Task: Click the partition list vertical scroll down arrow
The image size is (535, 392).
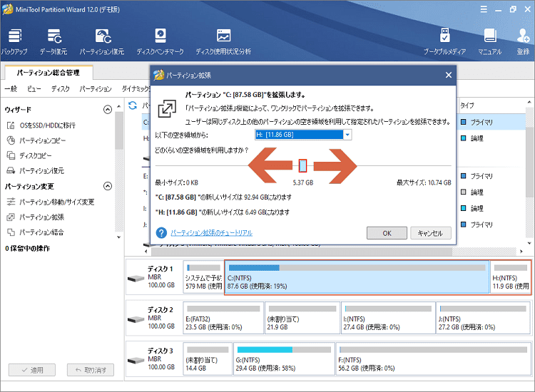Action: tap(529, 243)
